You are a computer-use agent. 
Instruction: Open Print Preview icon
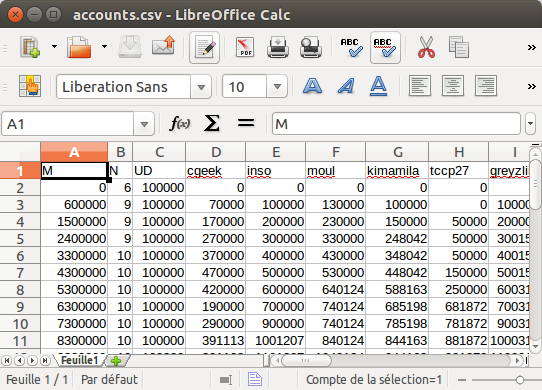point(311,47)
